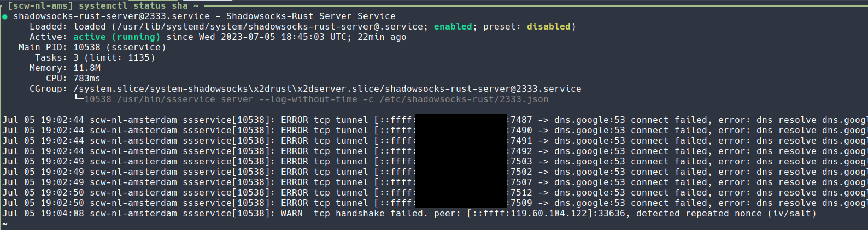Click the tree branch glyph before process 10538

click(x=79, y=98)
